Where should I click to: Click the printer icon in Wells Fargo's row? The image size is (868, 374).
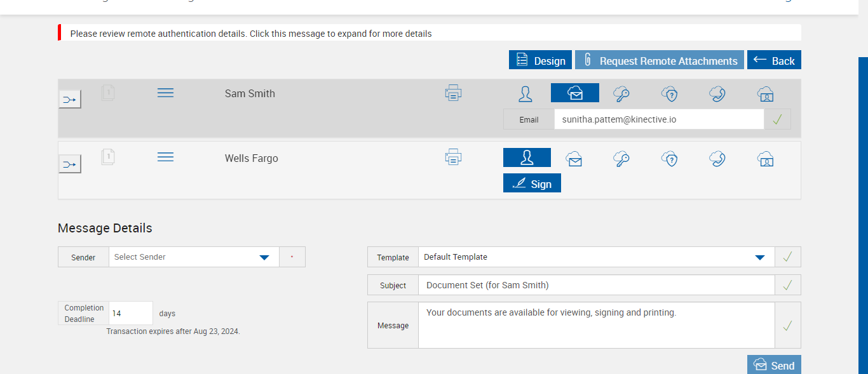pos(453,157)
